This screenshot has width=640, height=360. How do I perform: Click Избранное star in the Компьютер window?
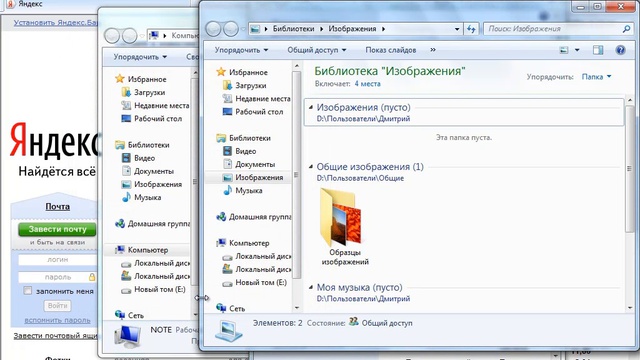tap(120, 79)
